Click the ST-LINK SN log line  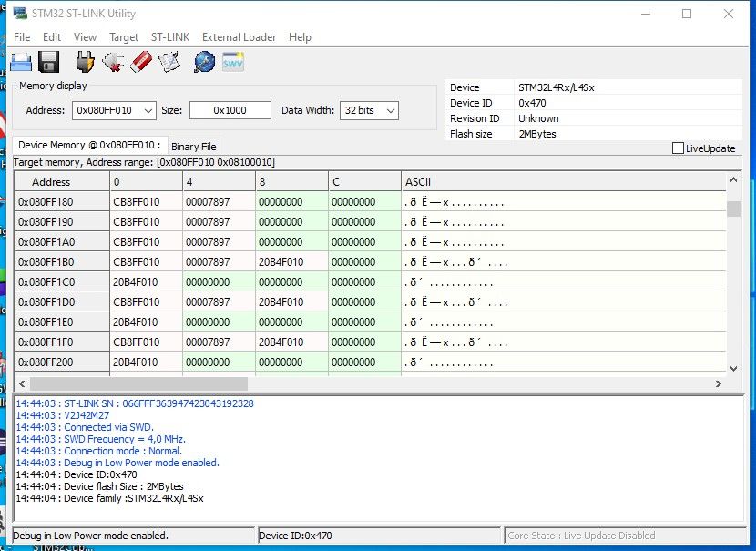pos(135,403)
